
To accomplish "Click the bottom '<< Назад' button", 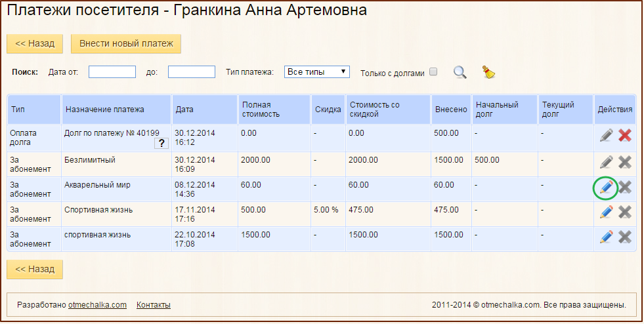I will 35,269.
